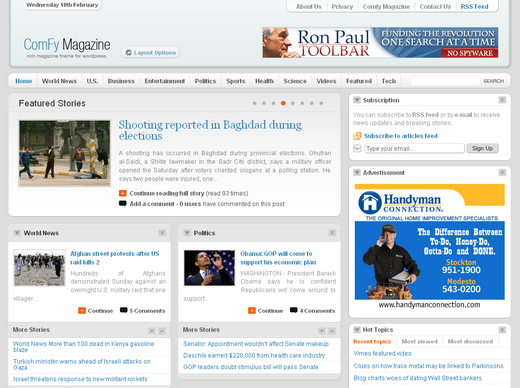
Task: Focus the navigation search field
Action: [445, 81]
